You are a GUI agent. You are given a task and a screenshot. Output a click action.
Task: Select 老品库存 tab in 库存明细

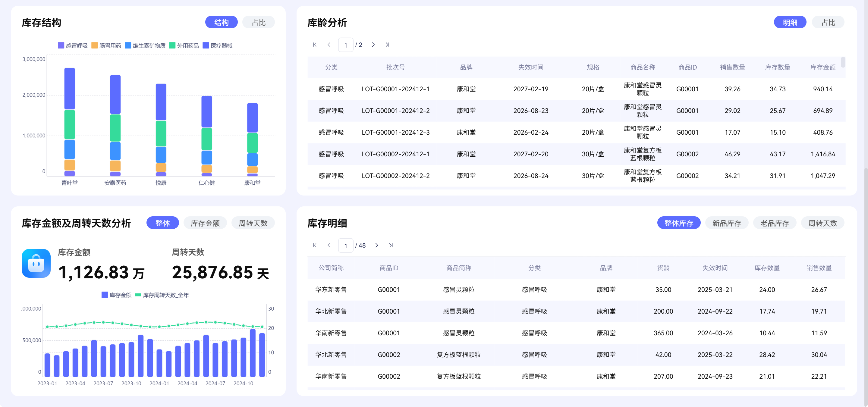pos(775,223)
